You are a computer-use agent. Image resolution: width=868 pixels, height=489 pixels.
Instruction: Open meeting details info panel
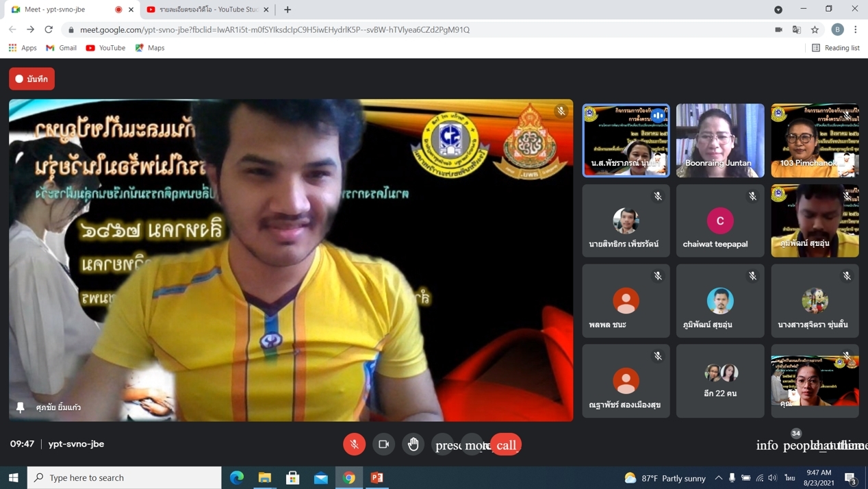767,445
